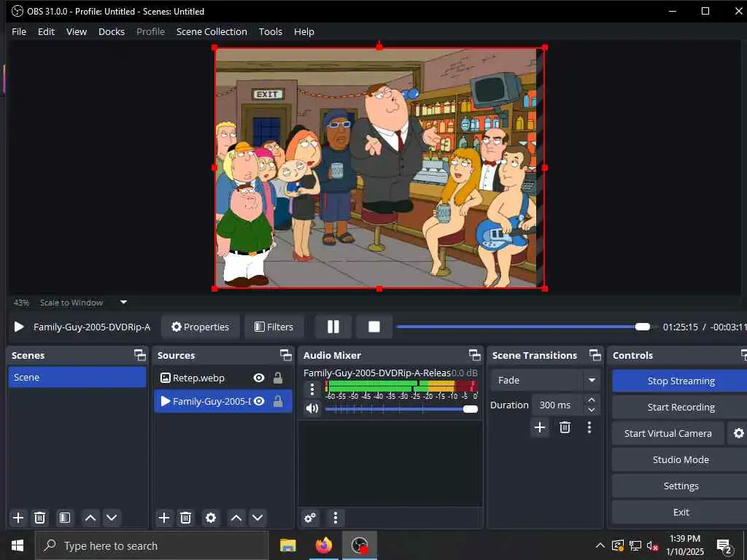Open the Windows Start menu
Viewport: 747px width, 560px height.
(x=18, y=545)
